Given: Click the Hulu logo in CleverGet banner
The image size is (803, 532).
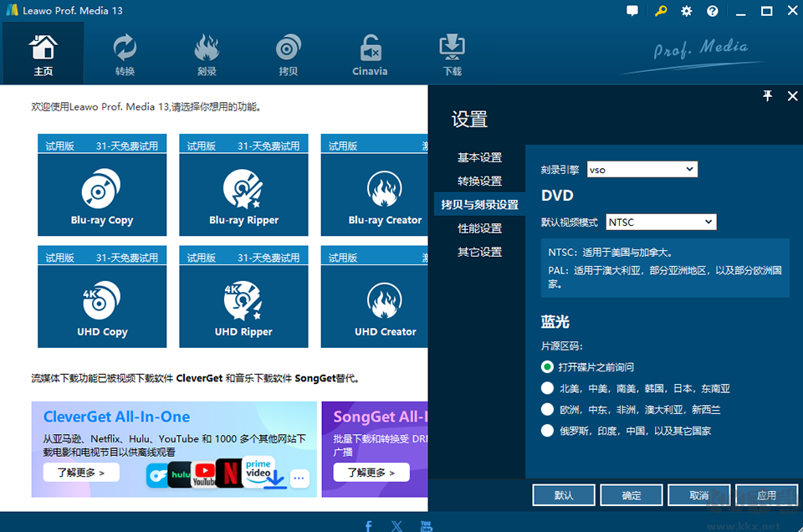Looking at the screenshot, I should coord(180,474).
